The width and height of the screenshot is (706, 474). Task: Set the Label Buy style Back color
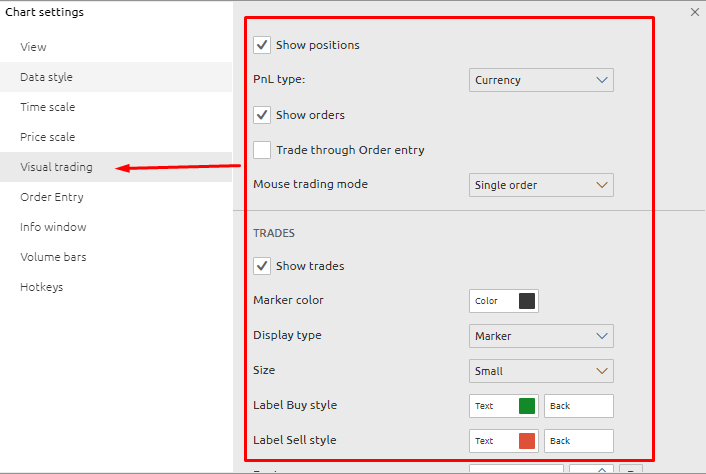[x=578, y=406]
